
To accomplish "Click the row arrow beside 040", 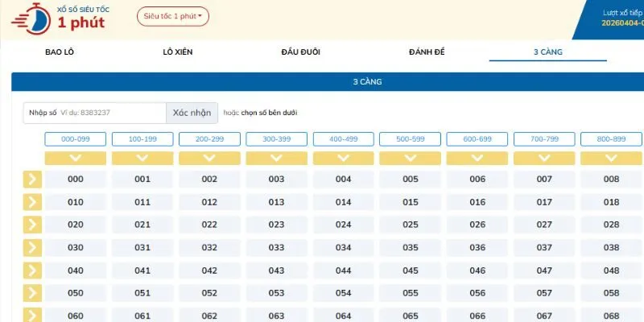I will [x=32, y=270].
